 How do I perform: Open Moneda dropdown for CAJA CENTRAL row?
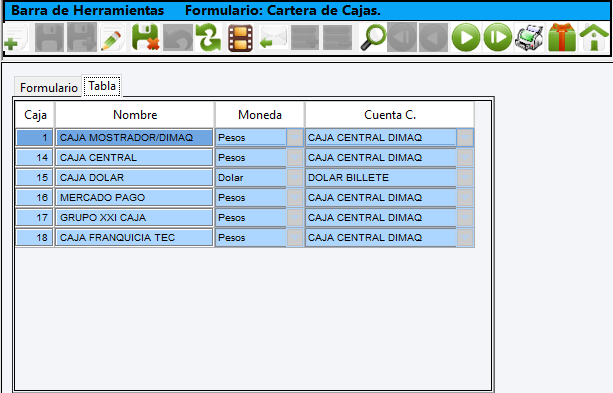[x=295, y=158]
